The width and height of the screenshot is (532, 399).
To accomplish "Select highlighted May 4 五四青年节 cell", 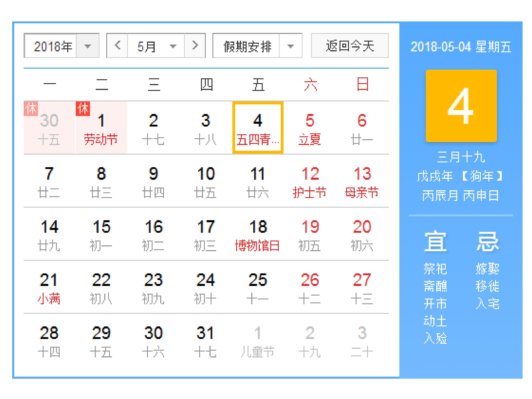I will (258, 127).
